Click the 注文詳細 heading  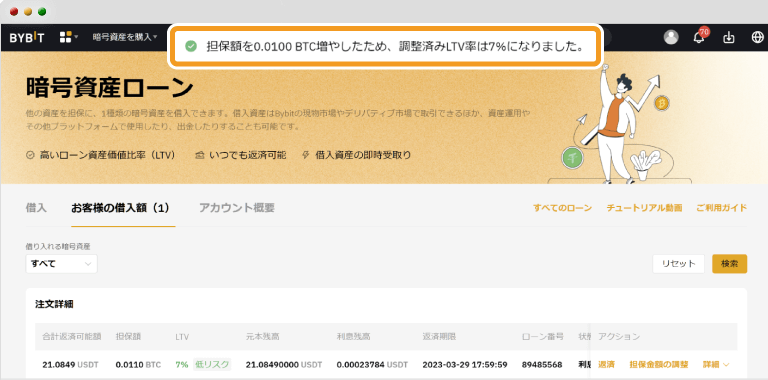coord(54,304)
